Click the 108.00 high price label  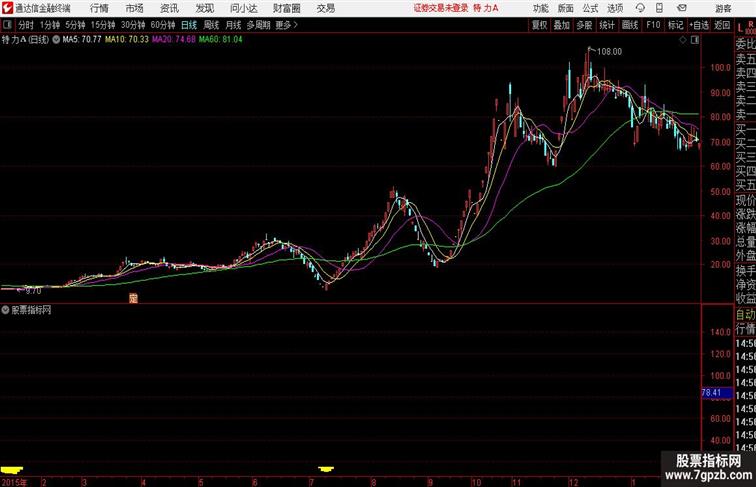click(609, 52)
